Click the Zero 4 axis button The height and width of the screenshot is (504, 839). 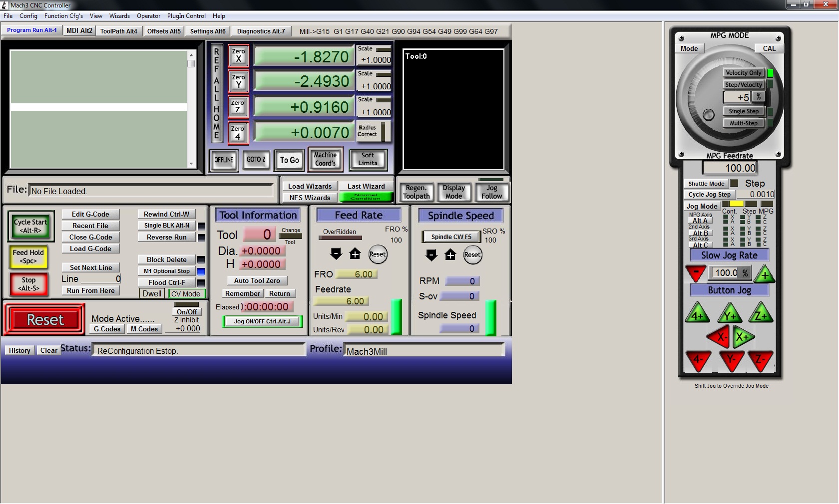pos(238,133)
